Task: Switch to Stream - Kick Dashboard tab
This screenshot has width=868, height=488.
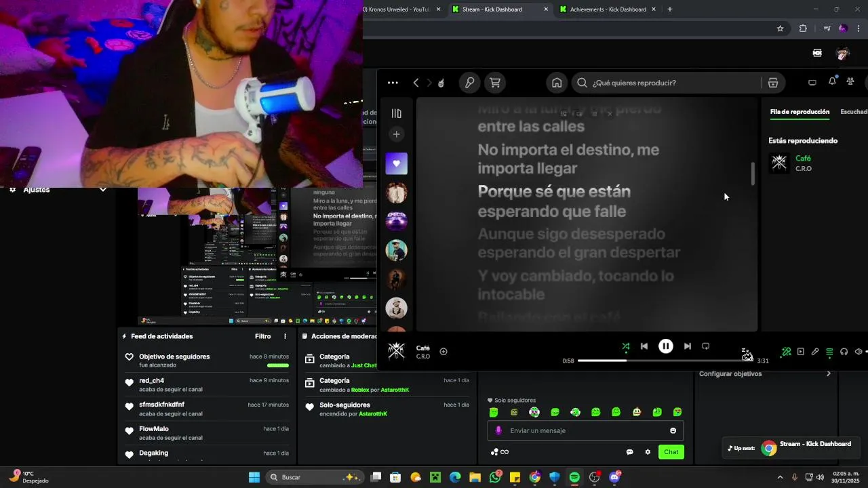Action: pos(500,9)
